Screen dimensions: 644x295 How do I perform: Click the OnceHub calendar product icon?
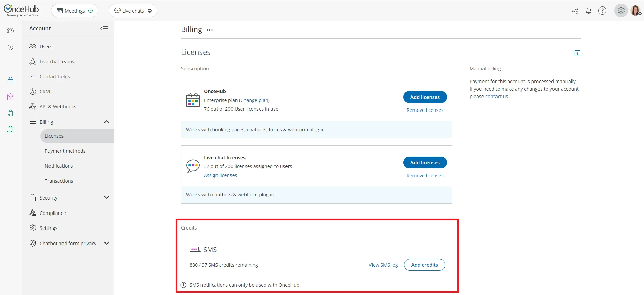[x=193, y=100]
